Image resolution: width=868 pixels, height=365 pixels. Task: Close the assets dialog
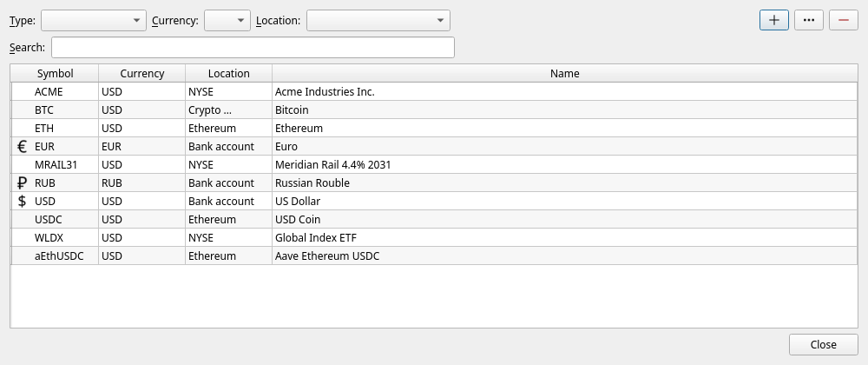point(823,344)
